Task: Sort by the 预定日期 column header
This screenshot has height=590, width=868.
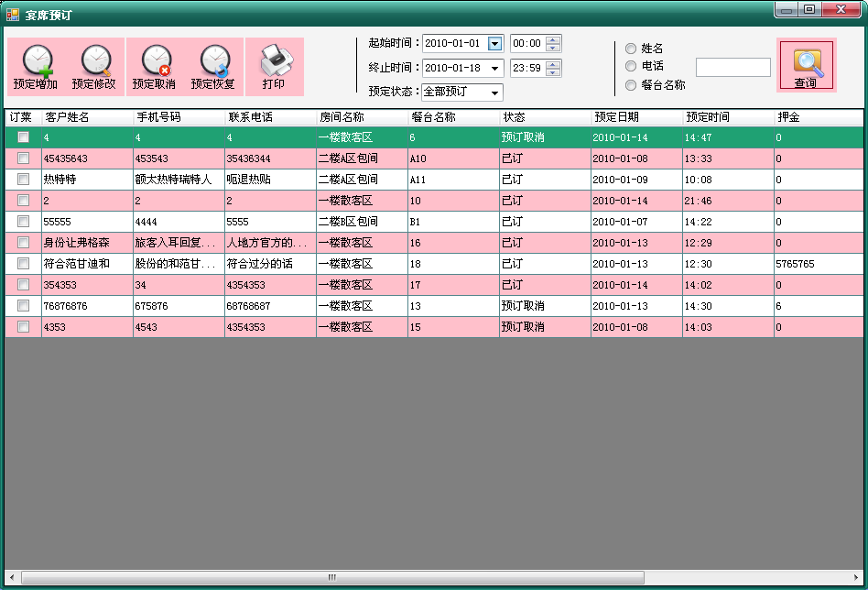Action: 636,117
